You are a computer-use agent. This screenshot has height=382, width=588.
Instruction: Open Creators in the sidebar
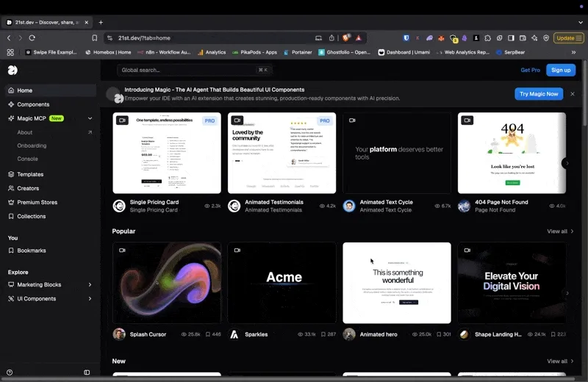28,188
